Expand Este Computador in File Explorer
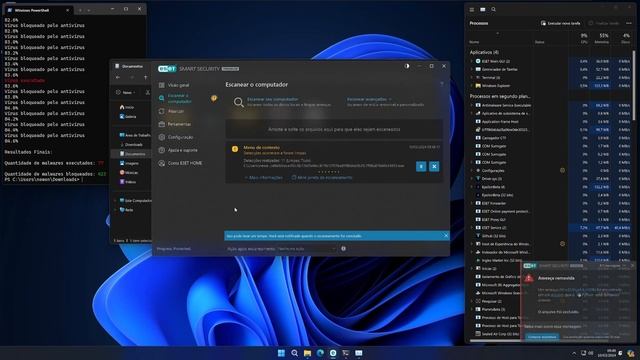Screen dimensions: 640x360 click(115, 200)
